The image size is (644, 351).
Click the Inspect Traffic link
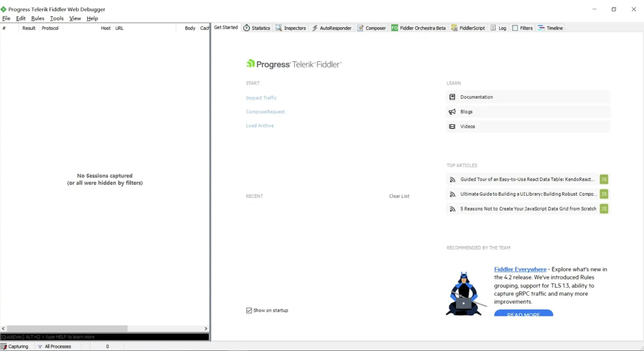261,98
